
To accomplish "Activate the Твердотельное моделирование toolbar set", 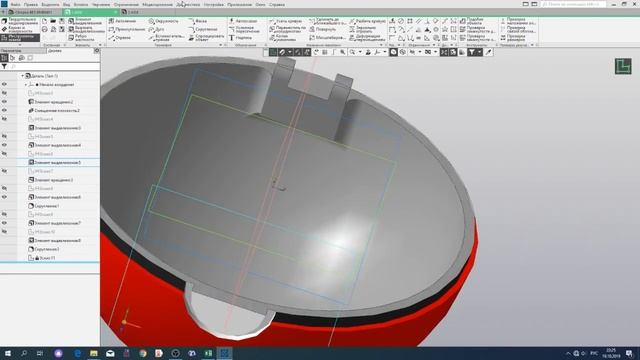I will 20,21.
